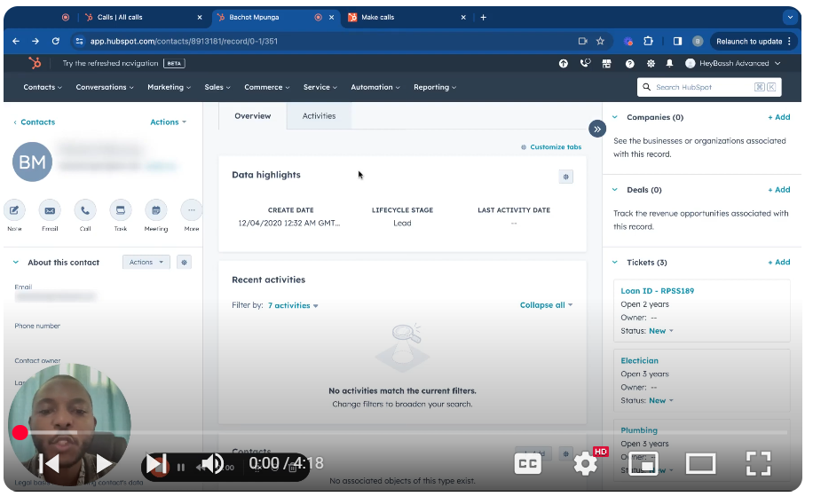
Task: Open HubSpot settings gear in header
Action: click(x=651, y=63)
